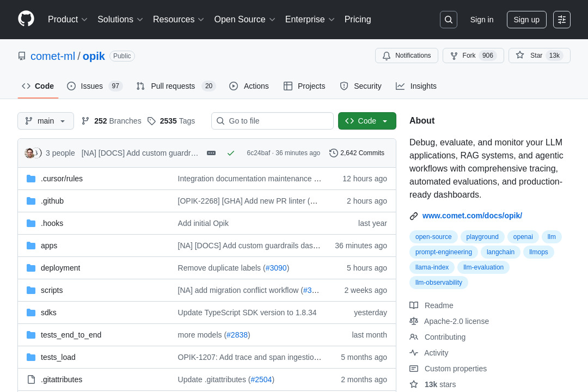Click the Readme book icon
Viewport: 588px width, 392px height.
pyautogui.click(x=414, y=305)
